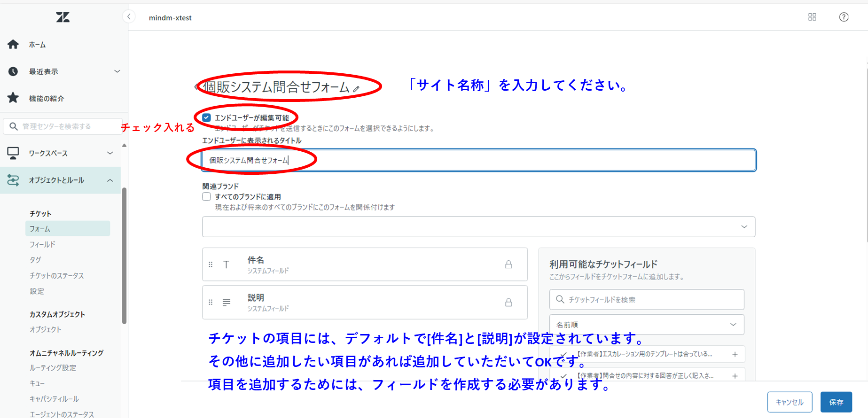Click the ホーム home icon
The image size is (868, 420).
13,45
